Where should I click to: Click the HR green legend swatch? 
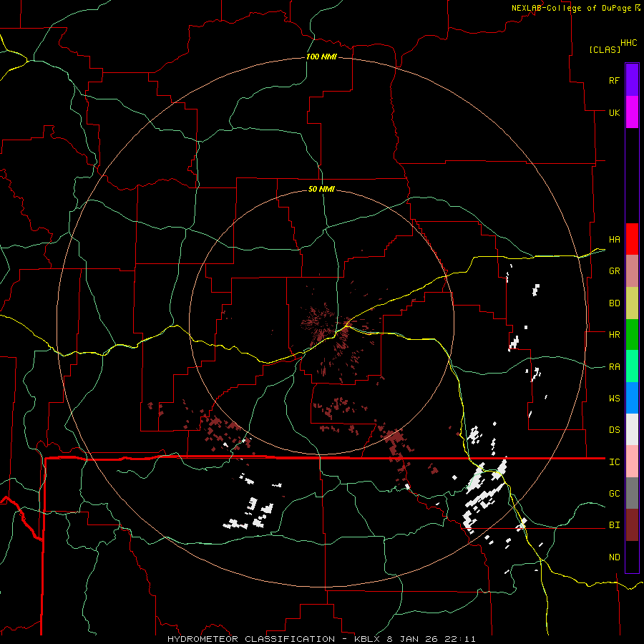632,334
